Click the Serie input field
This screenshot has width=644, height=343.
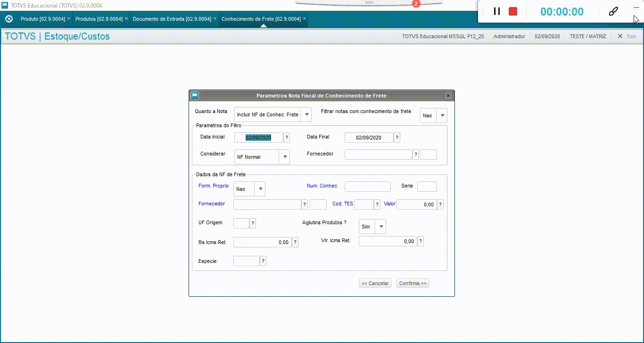(x=427, y=187)
